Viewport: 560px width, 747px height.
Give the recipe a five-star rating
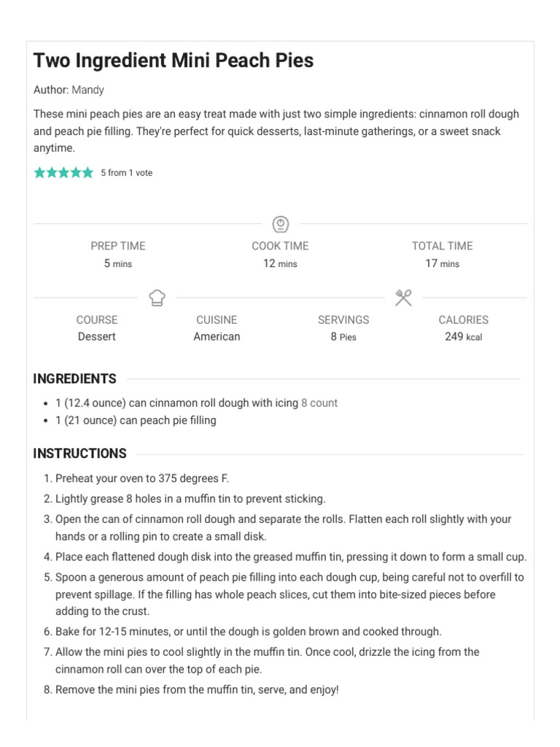pos(87,172)
